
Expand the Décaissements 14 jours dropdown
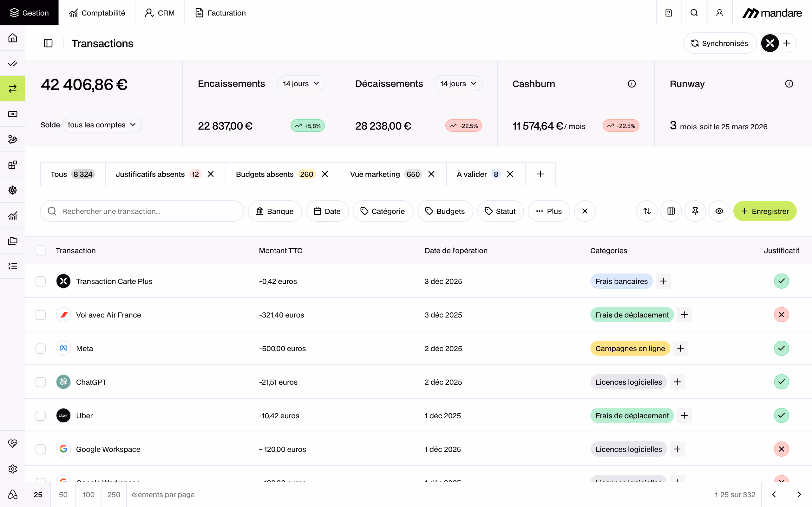tap(458, 83)
